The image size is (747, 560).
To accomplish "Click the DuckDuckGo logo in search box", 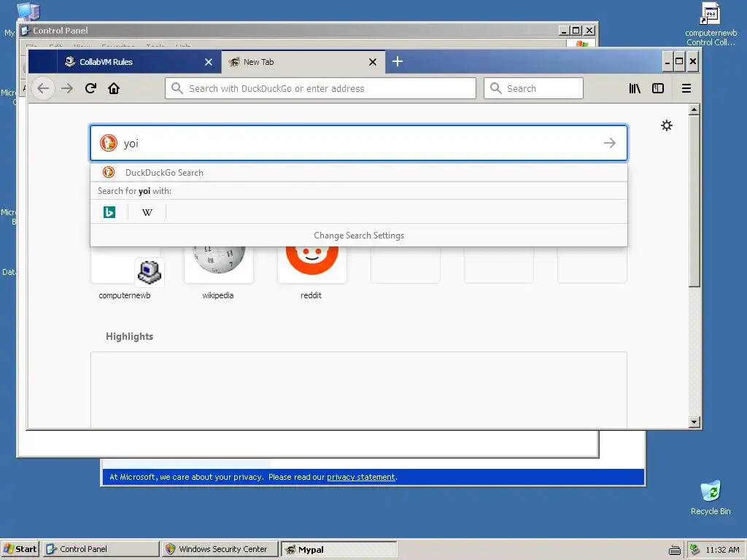I will (109, 143).
